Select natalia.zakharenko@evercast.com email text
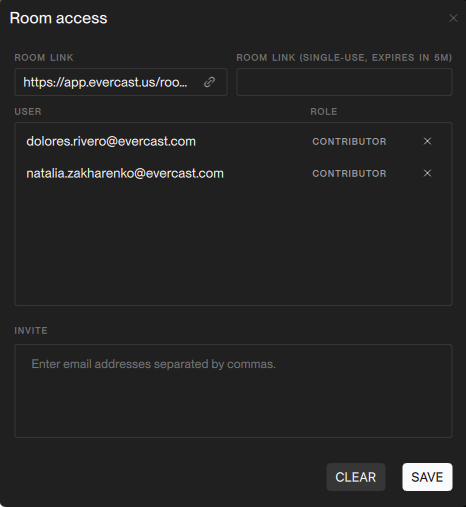Image resolution: width=466 pixels, height=507 pixels. [125, 173]
